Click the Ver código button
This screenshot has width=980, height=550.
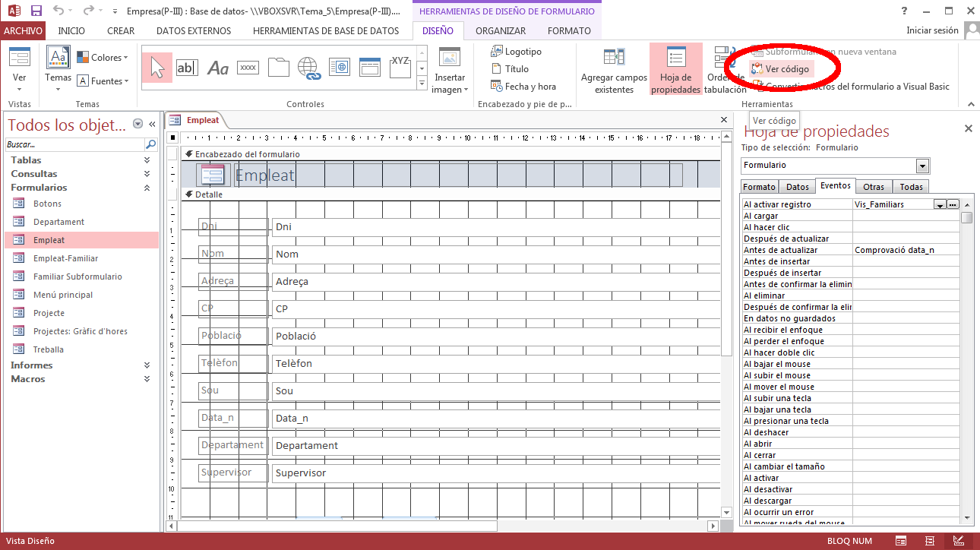pos(781,69)
